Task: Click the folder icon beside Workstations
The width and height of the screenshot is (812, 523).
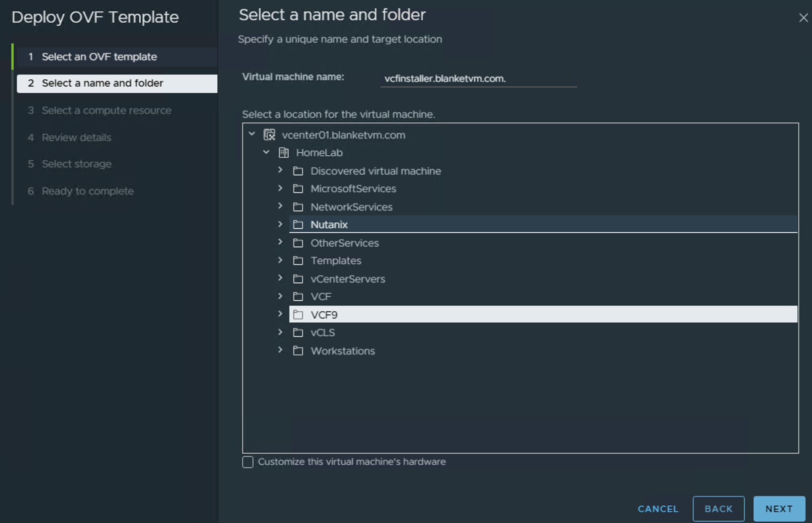Action: (x=298, y=350)
